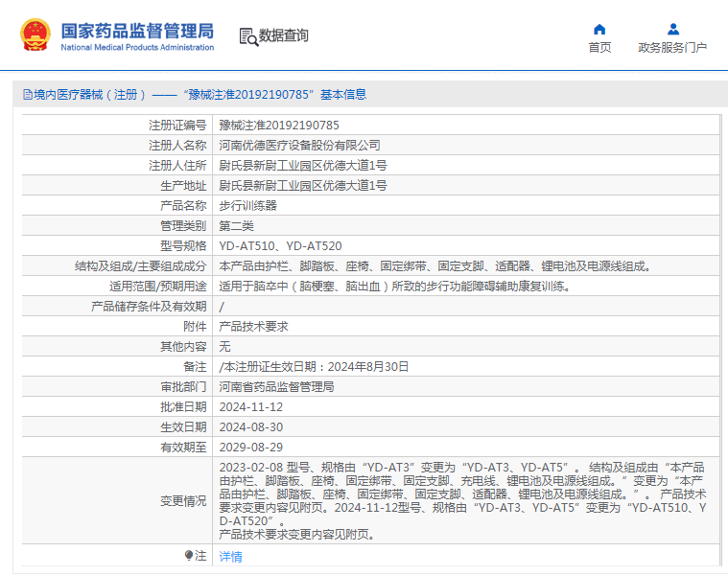This screenshot has height=575, width=728.
Task: Click the government services portal person icon
Action: (673, 30)
